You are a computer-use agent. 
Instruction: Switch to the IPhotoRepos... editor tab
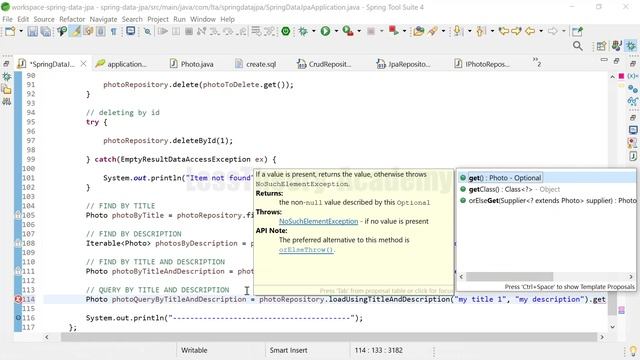[x=482, y=64]
